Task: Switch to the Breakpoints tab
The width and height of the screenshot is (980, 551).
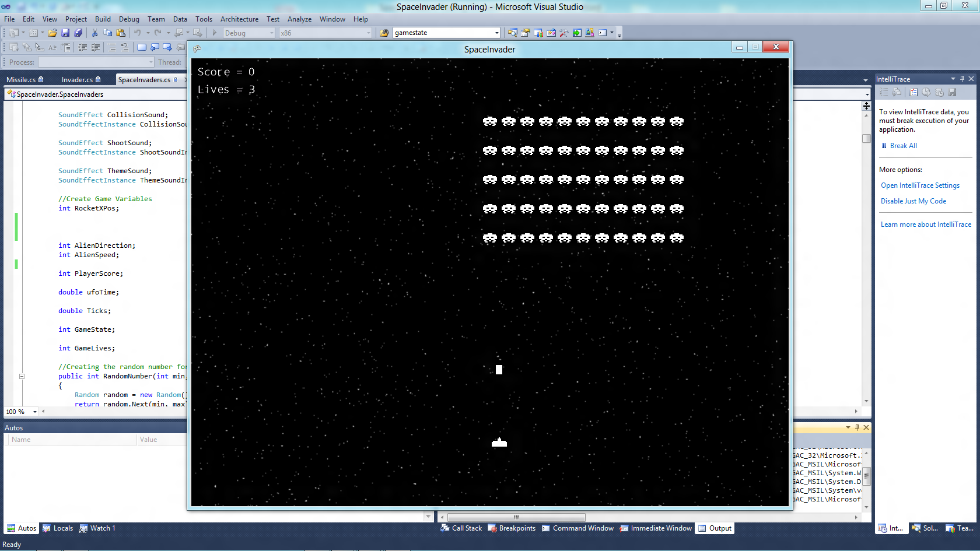Action: [x=512, y=528]
